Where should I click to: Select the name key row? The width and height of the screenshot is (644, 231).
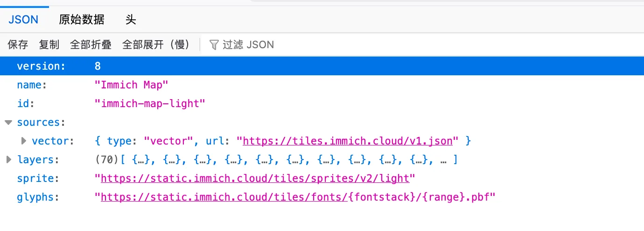click(322, 85)
